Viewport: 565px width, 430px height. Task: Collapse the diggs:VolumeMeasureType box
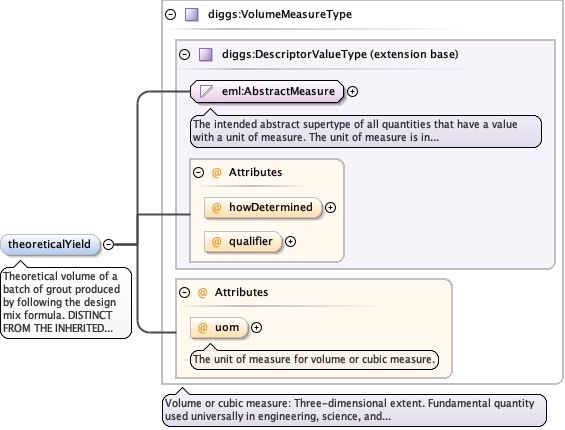(170, 14)
